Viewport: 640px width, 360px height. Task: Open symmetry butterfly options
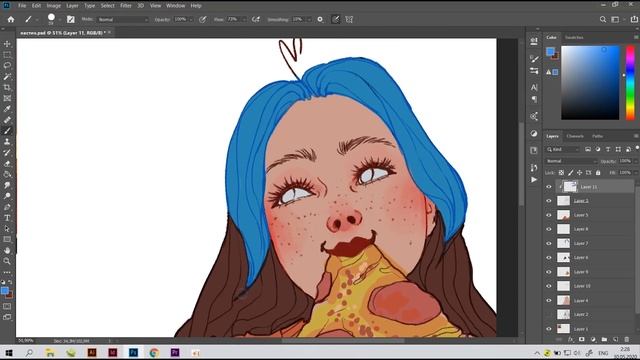[x=349, y=19]
